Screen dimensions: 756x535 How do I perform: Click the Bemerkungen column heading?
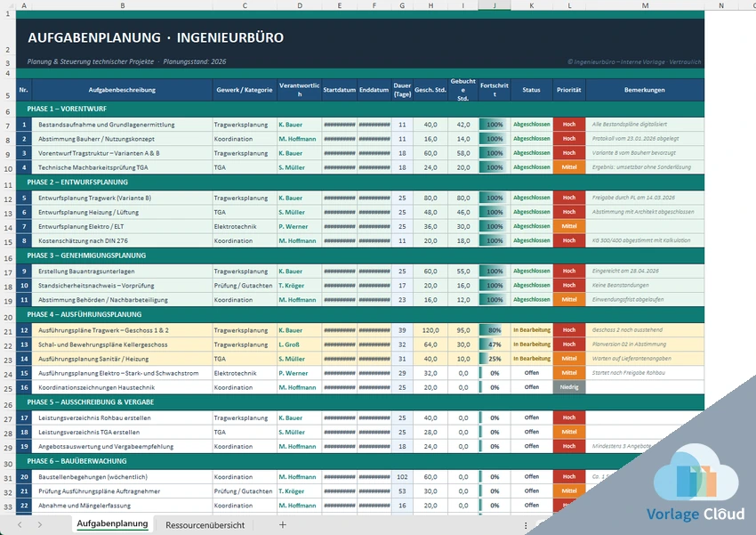coord(645,90)
